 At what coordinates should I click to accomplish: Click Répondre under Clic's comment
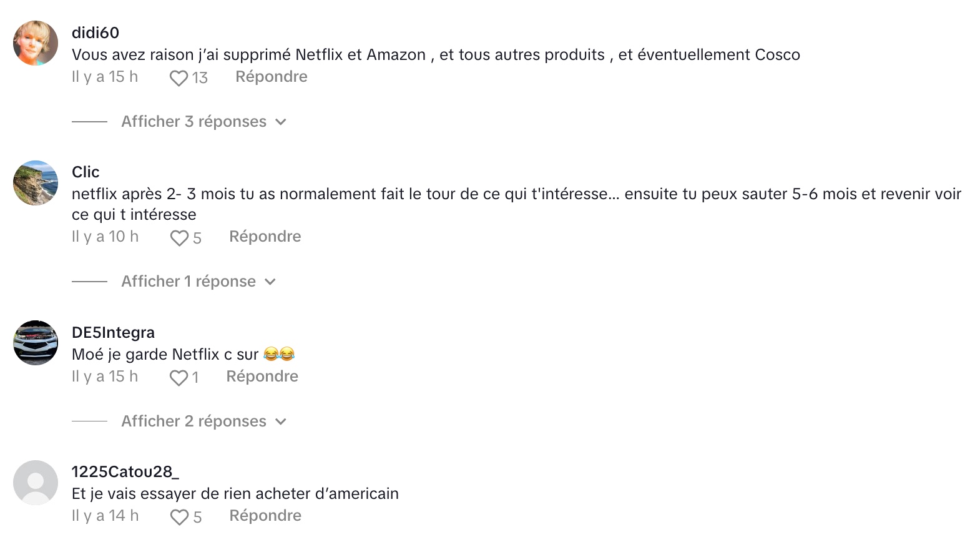(x=265, y=237)
